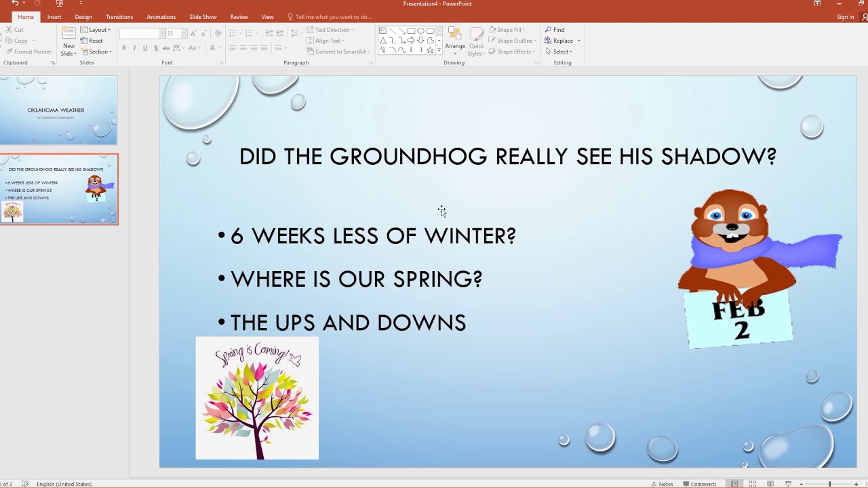Click Find in Editing group

click(x=554, y=30)
